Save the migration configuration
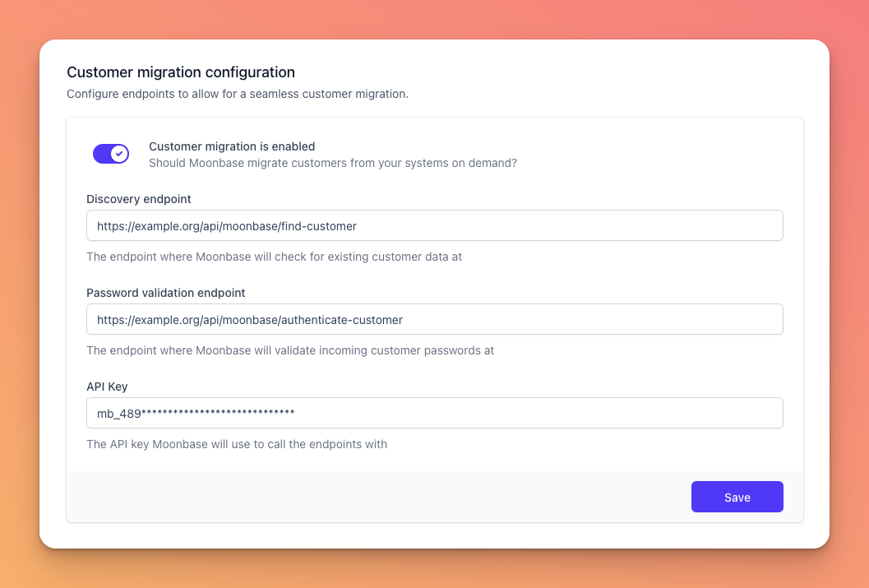Screen dimensions: 869x588 click(737, 497)
